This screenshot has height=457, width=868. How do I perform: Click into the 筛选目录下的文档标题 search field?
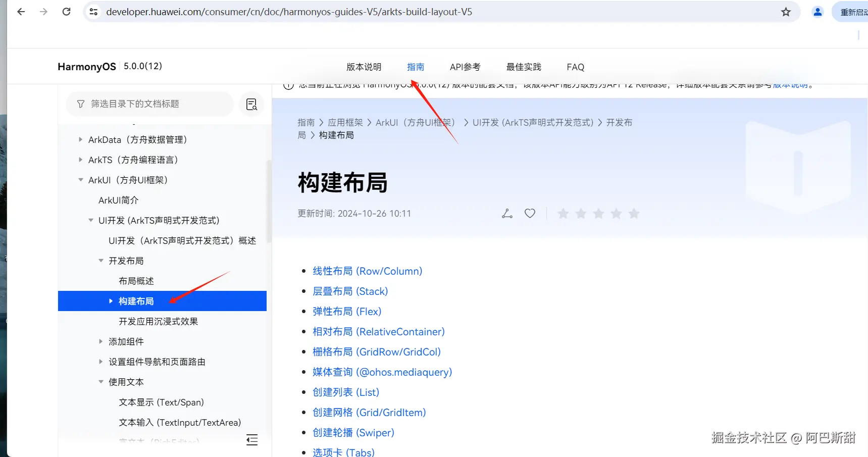point(151,104)
